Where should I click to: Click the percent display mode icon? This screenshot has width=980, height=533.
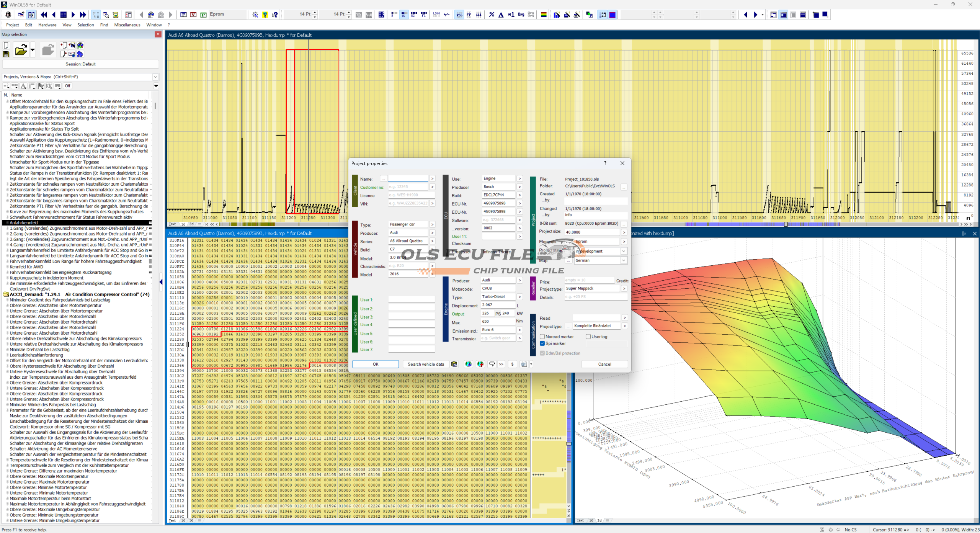tap(492, 15)
